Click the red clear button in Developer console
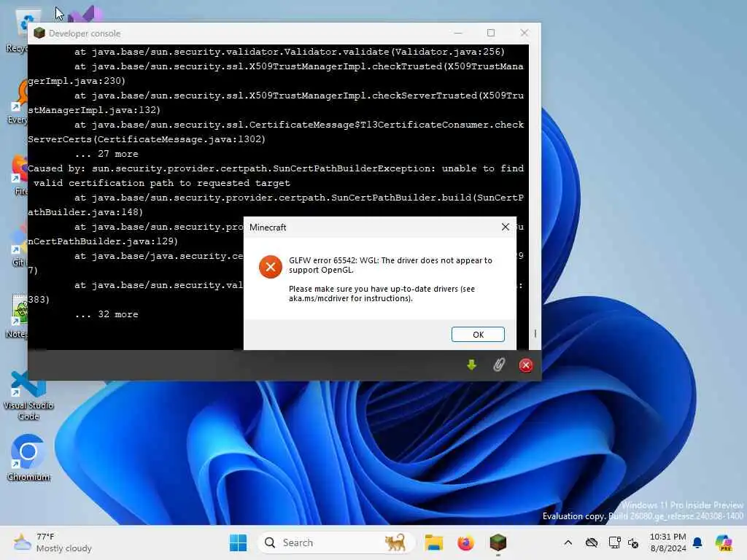 click(x=526, y=365)
